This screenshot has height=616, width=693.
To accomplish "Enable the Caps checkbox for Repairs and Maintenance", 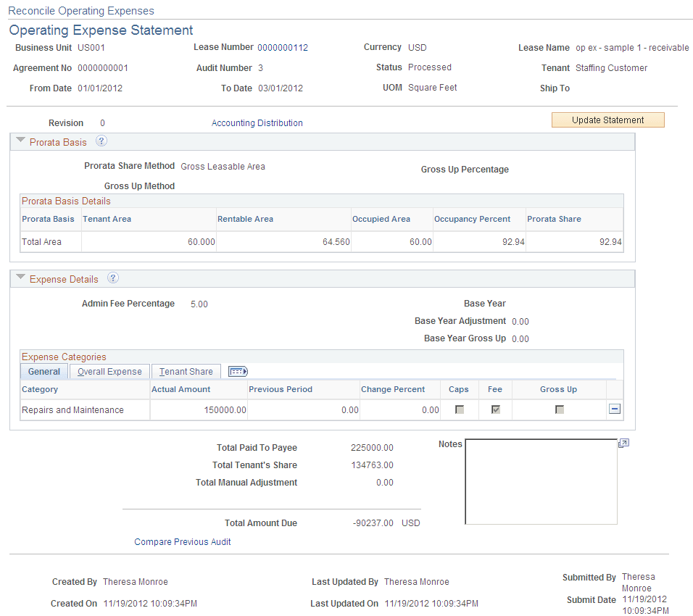I will (x=459, y=409).
